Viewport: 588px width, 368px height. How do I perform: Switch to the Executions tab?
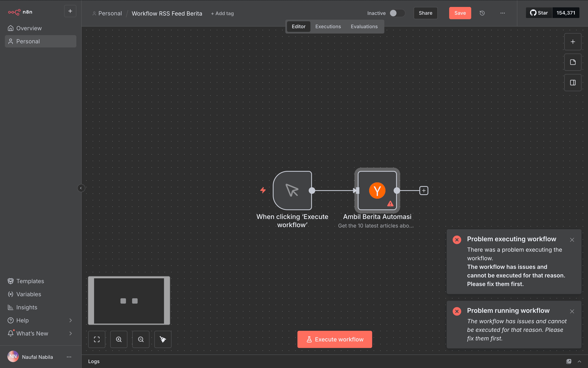[328, 27]
